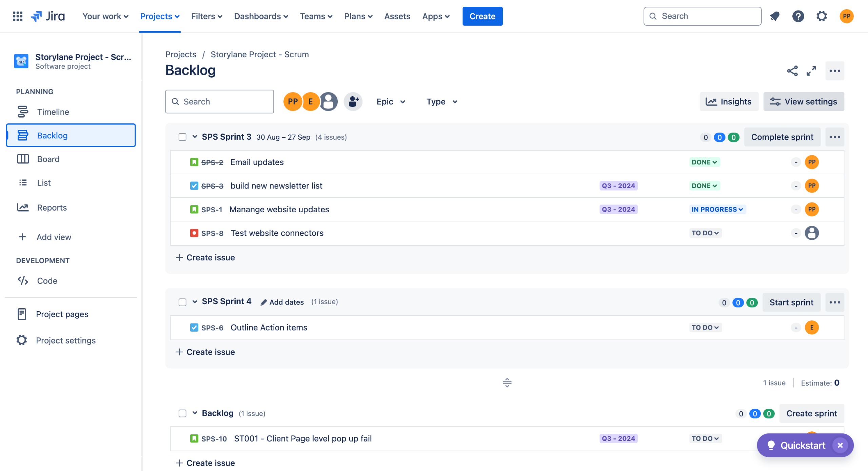Enter full screen with expand arrows icon
Screen dimensions: 868x471
(x=811, y=71)
